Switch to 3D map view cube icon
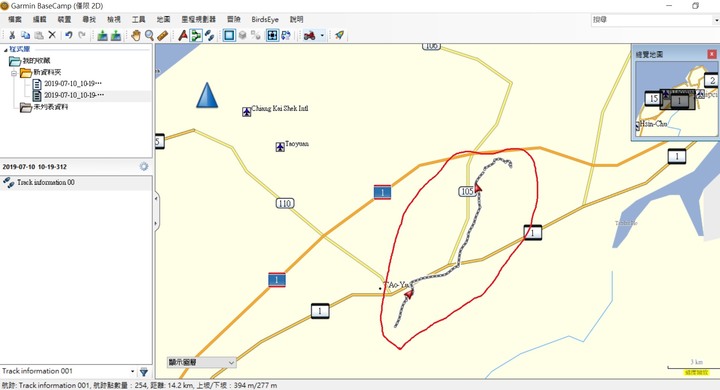This screenshot has height=390, width=720. [242, 35]
